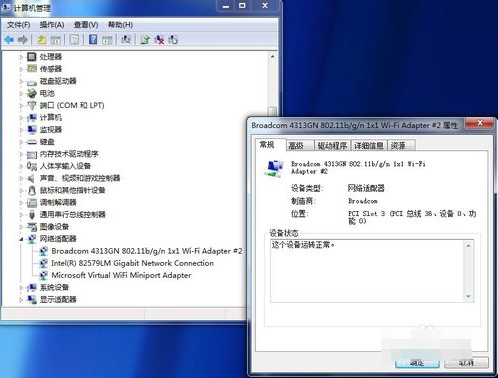Click the device status box scroll up arrow
The width and height of the screenshot is (498, 378).
coord(468,246)
